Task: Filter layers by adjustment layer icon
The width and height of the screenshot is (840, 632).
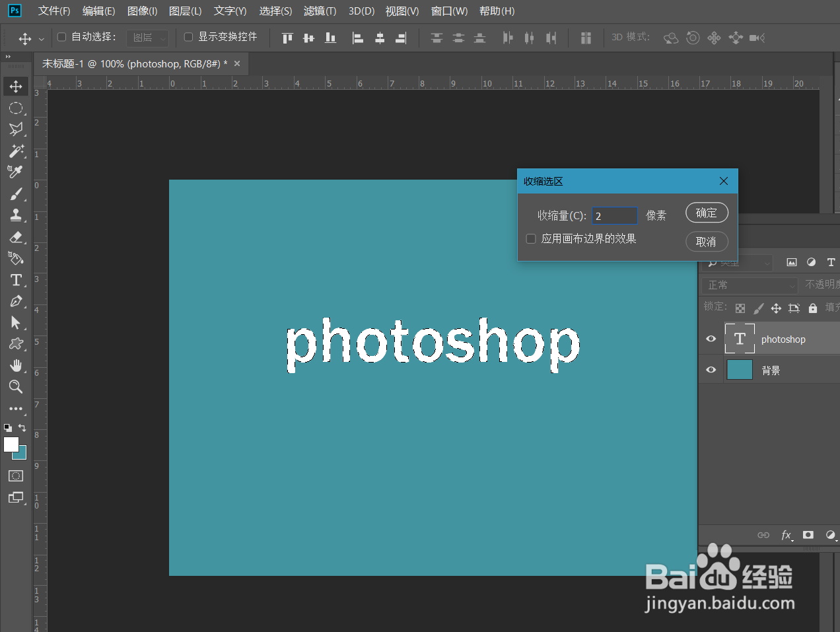Action: 811,262
